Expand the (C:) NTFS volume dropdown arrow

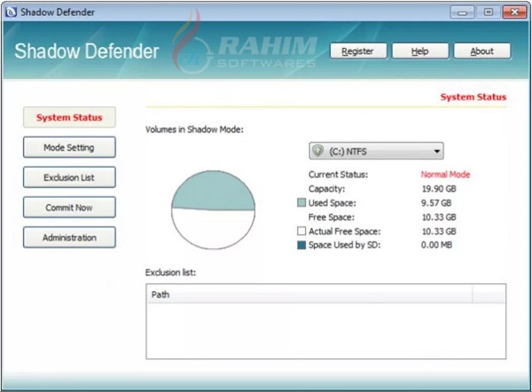[x=437, y=151]
